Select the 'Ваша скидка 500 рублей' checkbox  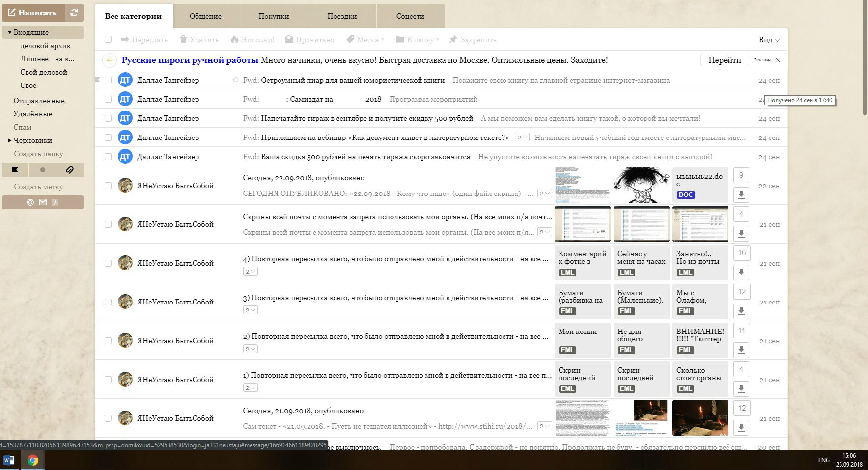tap(108, 157)
